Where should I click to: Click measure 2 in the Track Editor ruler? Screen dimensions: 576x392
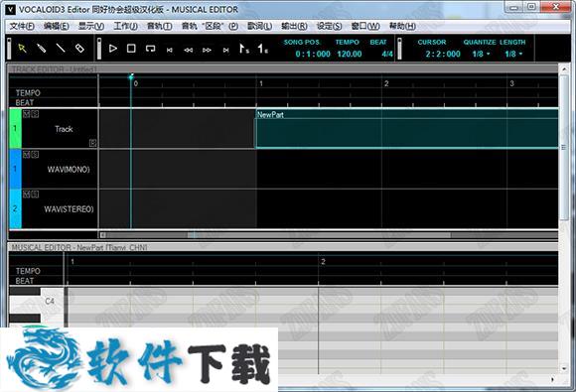(386, 83)
